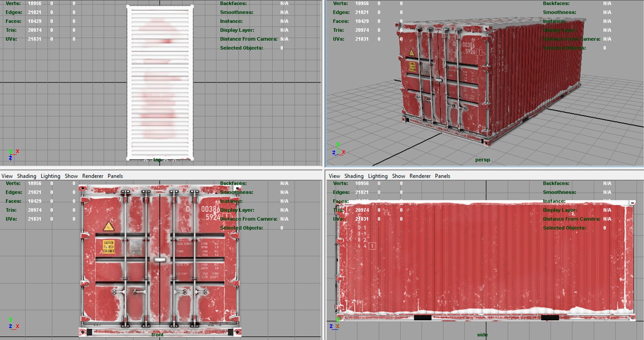The image size is (644, 340).
Task: Click the yellow caution triangle on front-view door
Action: 108,227
